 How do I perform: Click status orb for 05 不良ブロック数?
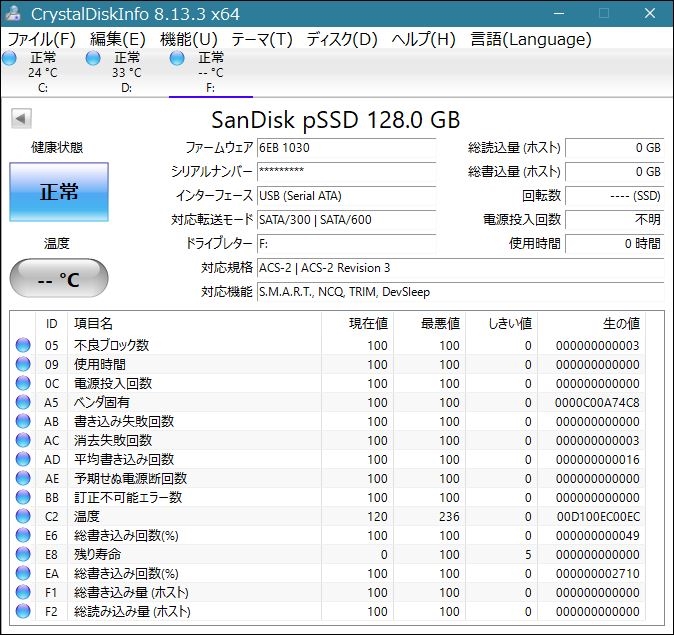(23, 345)
